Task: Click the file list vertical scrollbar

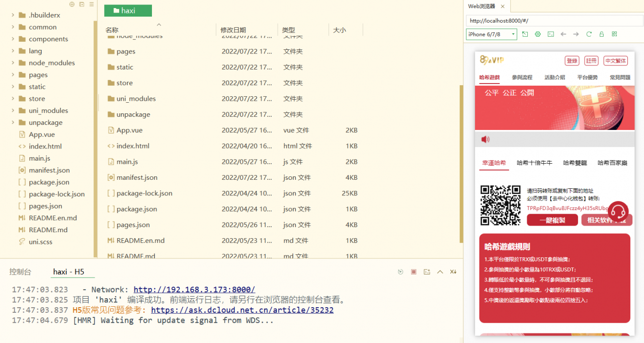Action: [x=460, y=161]
